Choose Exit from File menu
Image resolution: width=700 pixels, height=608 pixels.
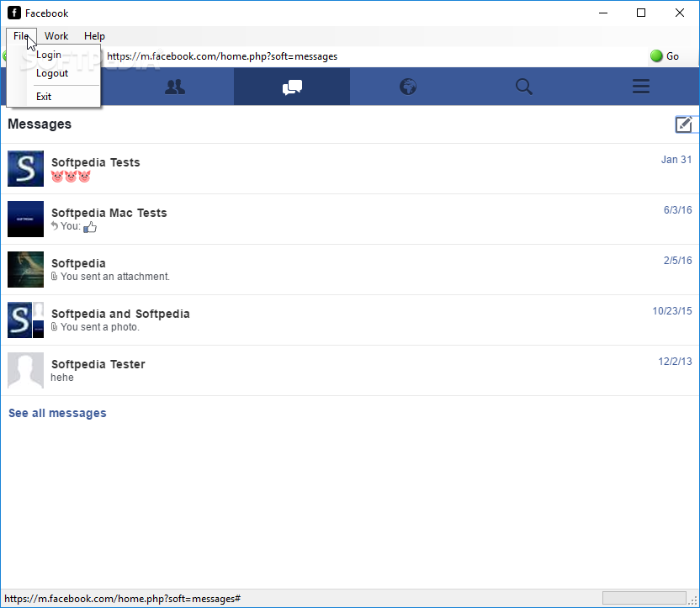click(44, 97)
